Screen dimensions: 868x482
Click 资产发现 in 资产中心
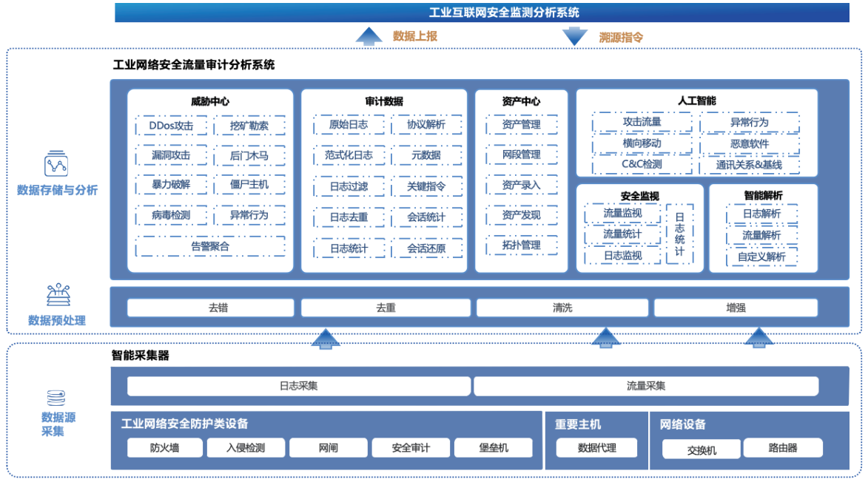coord(521,215)
